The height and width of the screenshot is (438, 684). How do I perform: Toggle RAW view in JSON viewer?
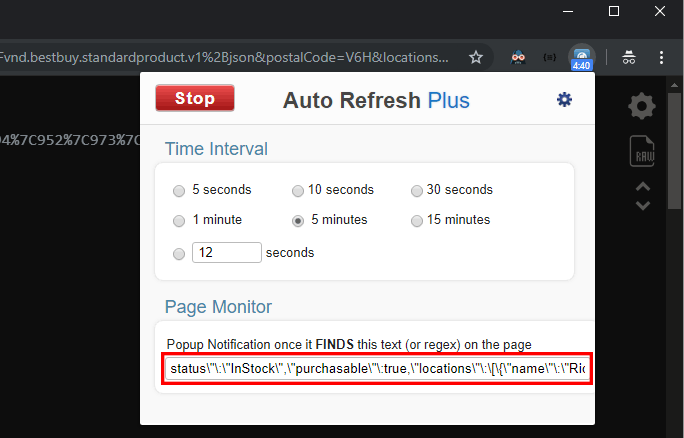pyautogui.click(x=642, y=151)
